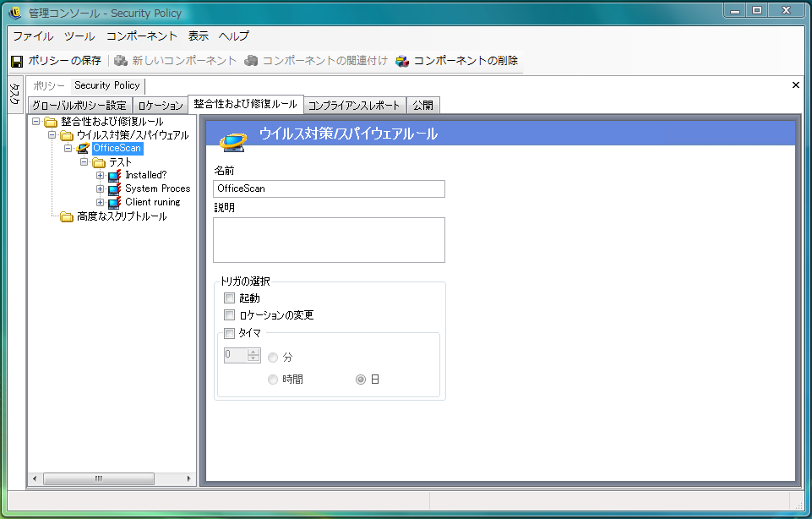Open the ヘルプ menu
Image resolution: width=812 pixels, height=519 pixels.
pyautogui.click(x=233, y=36)
